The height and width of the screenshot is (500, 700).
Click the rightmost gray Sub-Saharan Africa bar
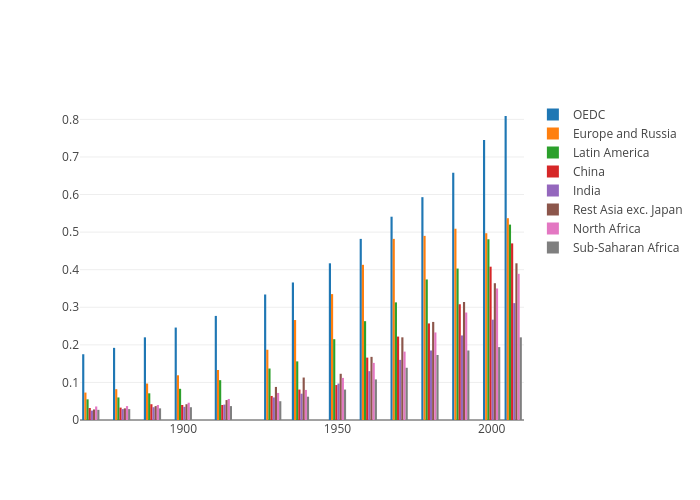(x=521, y=378)
